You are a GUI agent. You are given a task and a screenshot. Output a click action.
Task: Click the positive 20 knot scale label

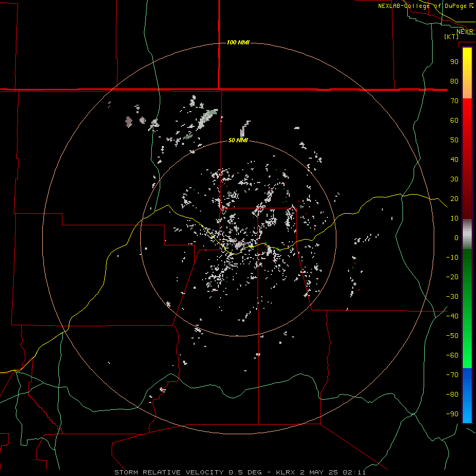(454, 198)
